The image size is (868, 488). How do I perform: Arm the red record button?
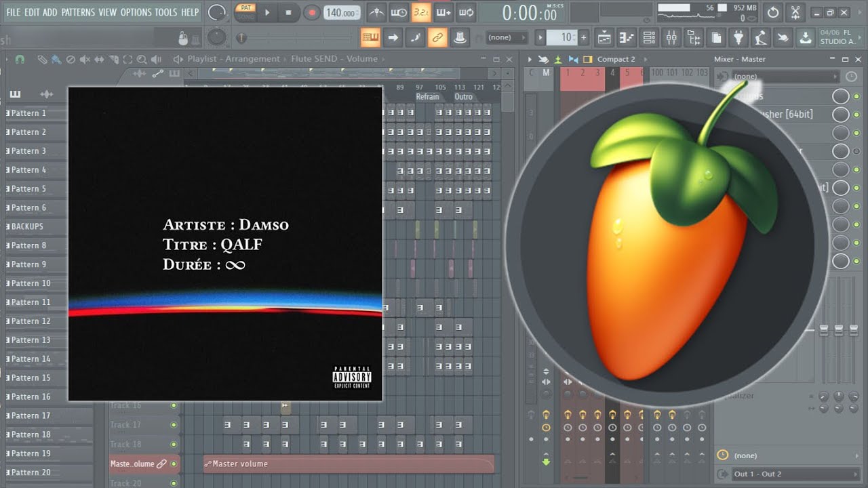point(312,12)
